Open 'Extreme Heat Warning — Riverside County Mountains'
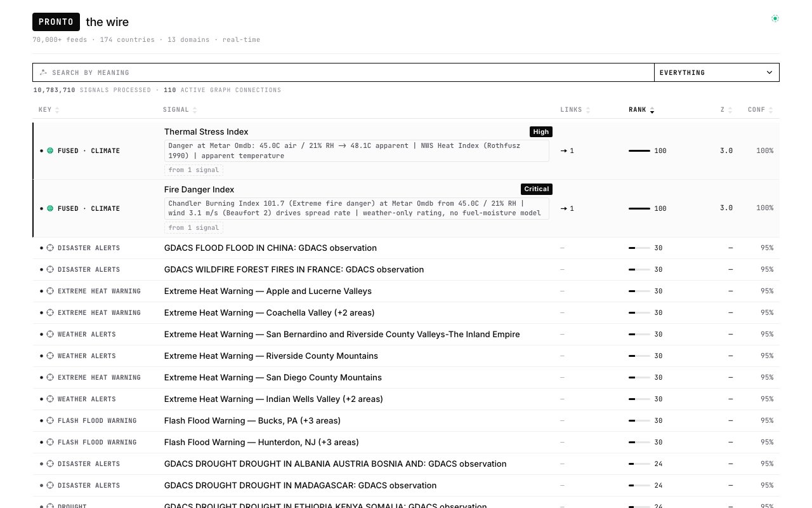812x508 pixels. point(271,356)
